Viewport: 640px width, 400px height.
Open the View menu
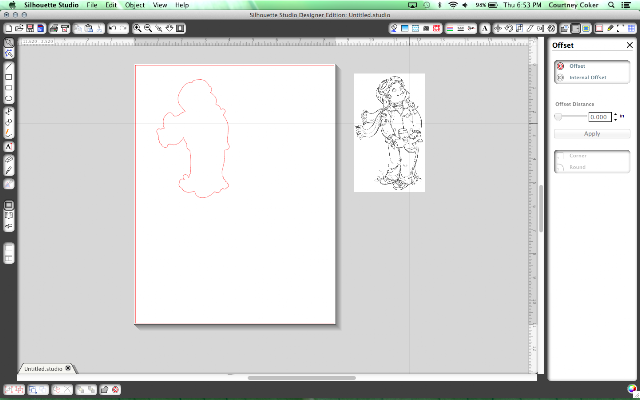coord(160,5)
